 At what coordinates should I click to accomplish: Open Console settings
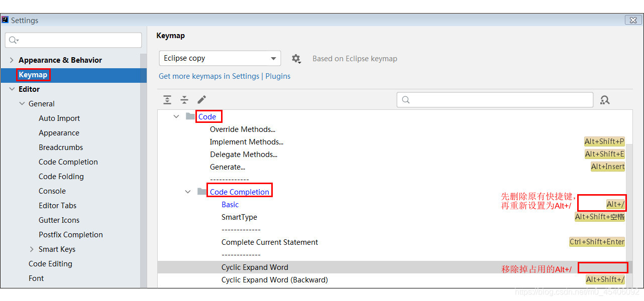tap(52, 191)
